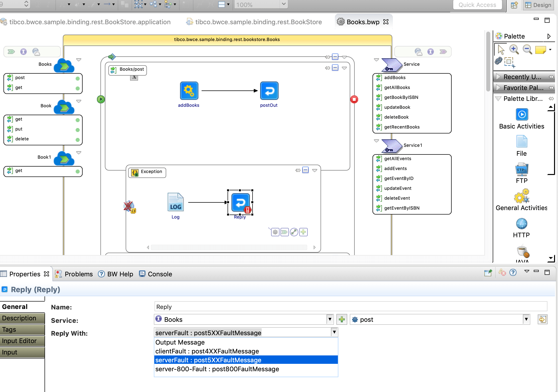Click the Exception horizontal scrollbar
This screenshot has height=392, width=558.
coord(229,247)
